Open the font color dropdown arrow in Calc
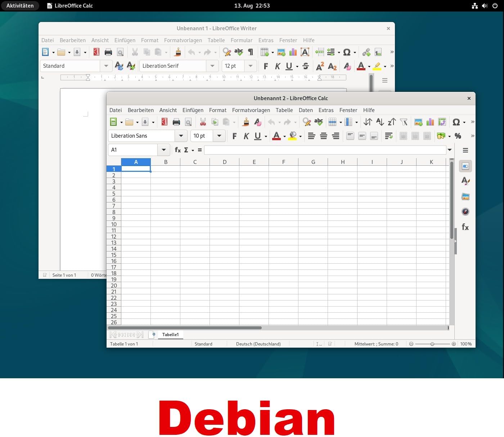The width and height of the screenshot is (504, 437). click(x=284, y=136)
